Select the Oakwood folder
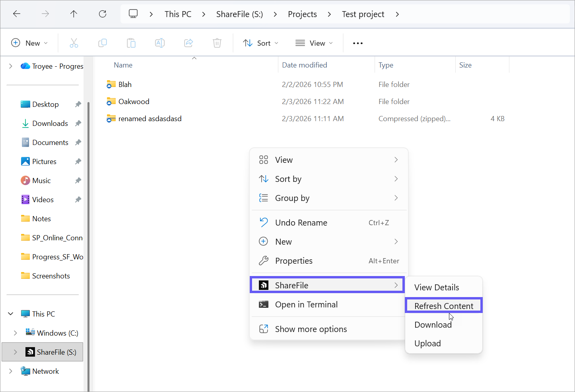Viewport: 575px width, 392px height. pos(134,102)
